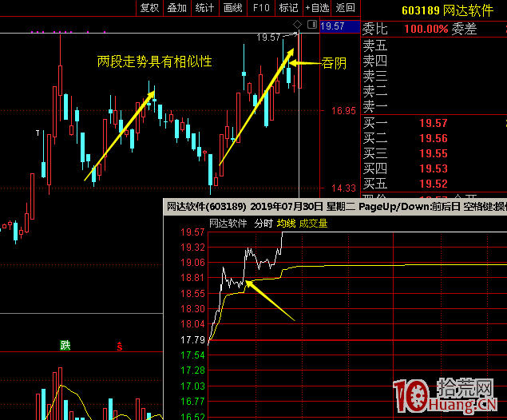Click the 16.95 axis price label
The height and width of the screenshot is (420, 507).
click(x=343, y=111)
